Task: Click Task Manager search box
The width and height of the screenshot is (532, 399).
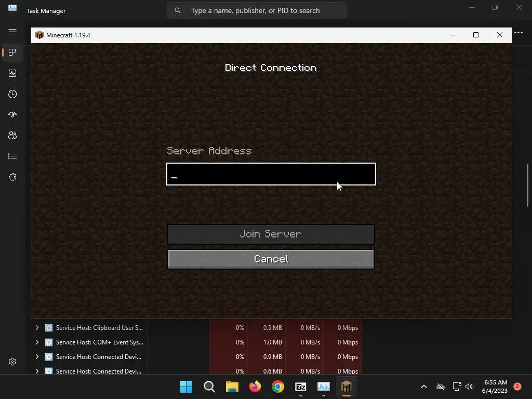Action: (257, 10)
